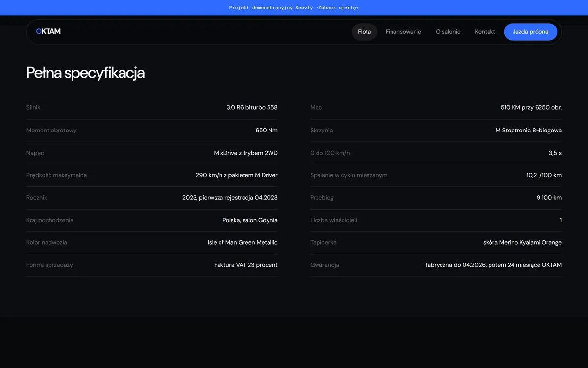Click the Przebieg label

pos(322,198)
